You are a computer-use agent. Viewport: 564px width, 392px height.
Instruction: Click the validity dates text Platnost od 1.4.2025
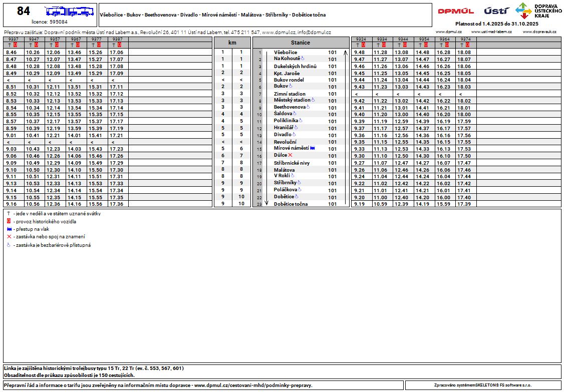497,24
